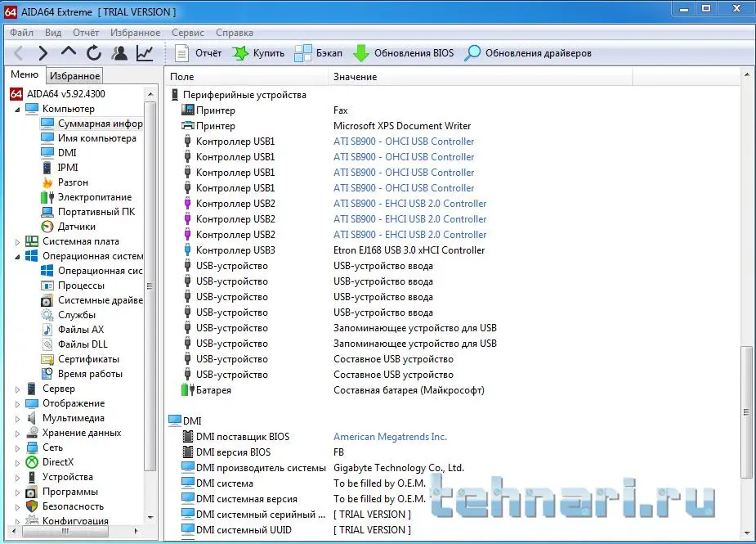The height and width of the screenshot is (544, 756).
Task: Click the refresh icon in toolbar
Action: tap(94, 53)
